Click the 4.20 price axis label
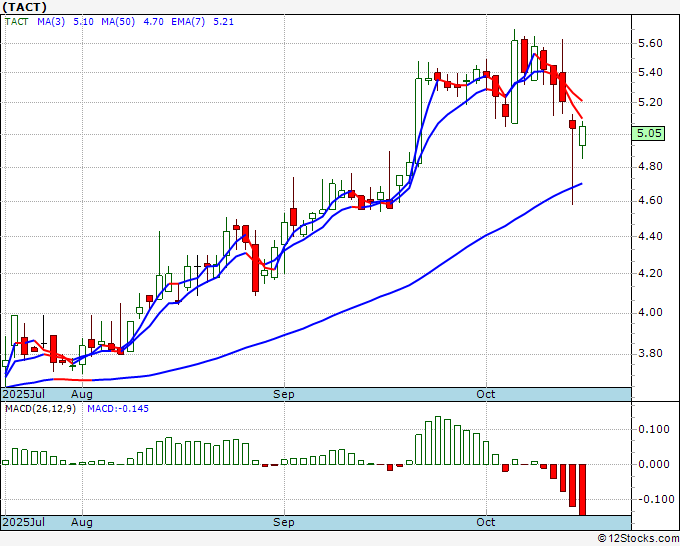 [650, 273]
